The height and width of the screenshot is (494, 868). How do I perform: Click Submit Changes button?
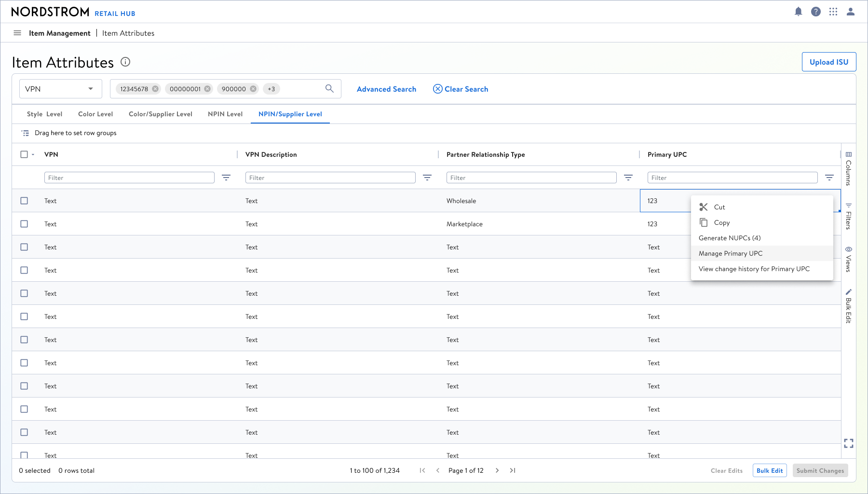click(x=820, y=470)
